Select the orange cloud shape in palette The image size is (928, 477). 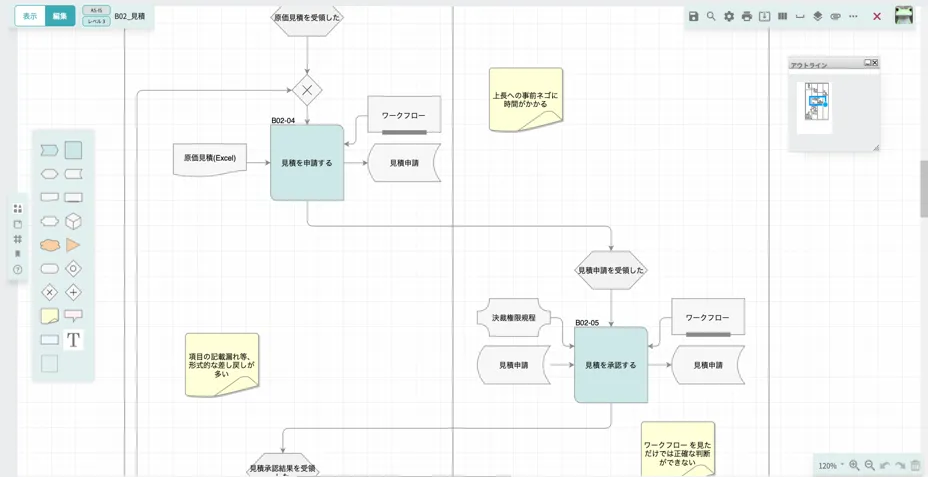[x=50, y=245]
